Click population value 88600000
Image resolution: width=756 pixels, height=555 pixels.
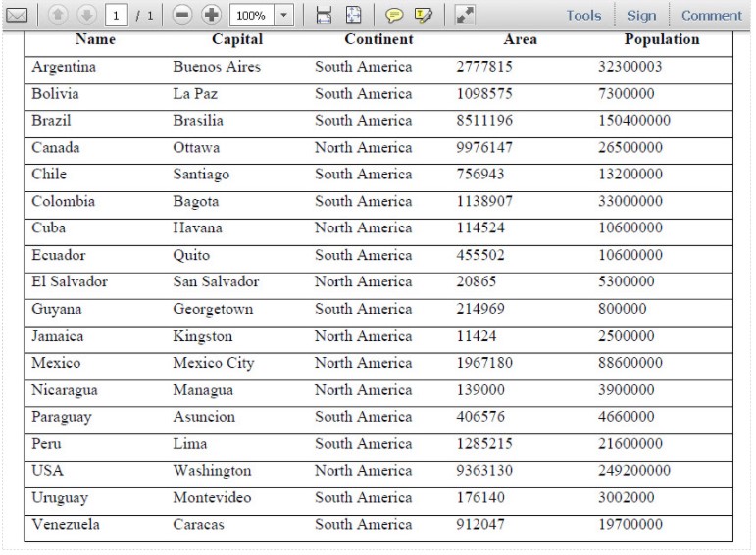tap(630, 363)
